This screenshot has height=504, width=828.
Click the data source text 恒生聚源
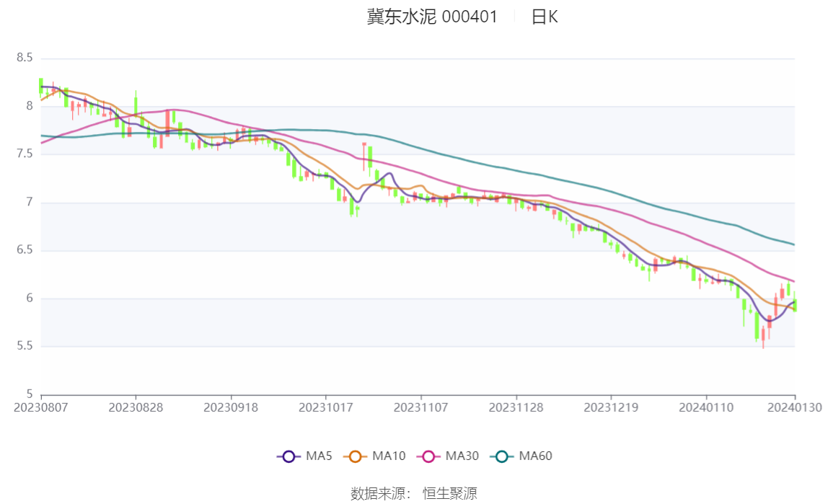450,493
